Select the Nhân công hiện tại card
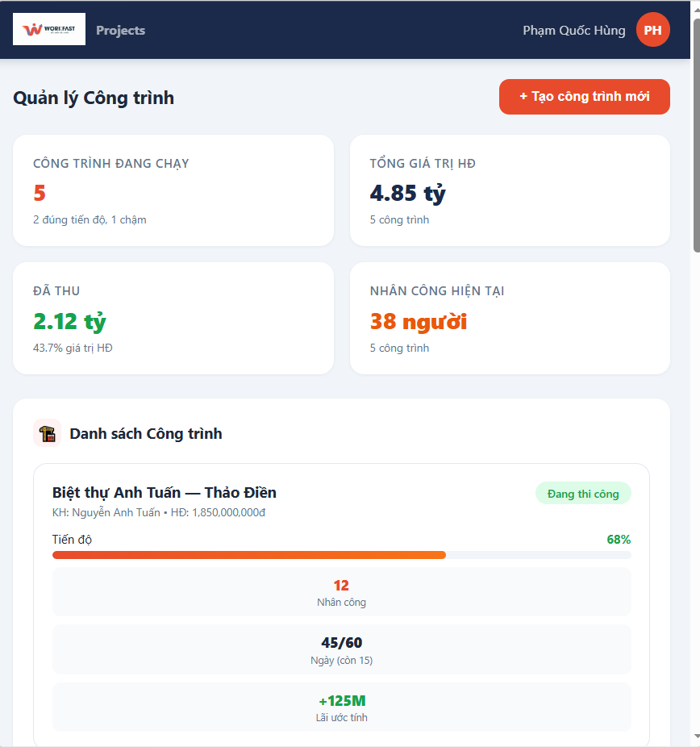The height and width of the screenshot is (747, 700). [x=509, y=318]
